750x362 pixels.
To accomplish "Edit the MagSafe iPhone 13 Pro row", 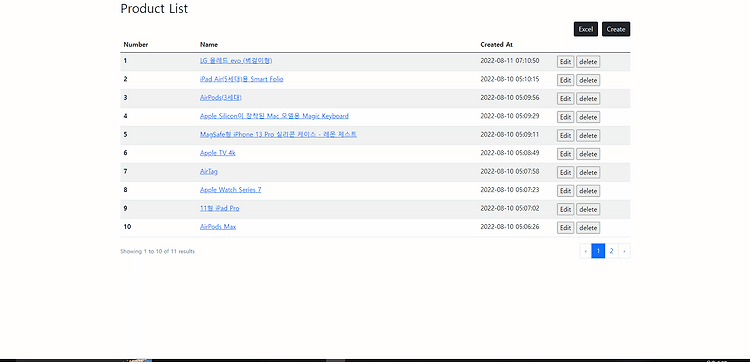I will (x=565, y=136).
